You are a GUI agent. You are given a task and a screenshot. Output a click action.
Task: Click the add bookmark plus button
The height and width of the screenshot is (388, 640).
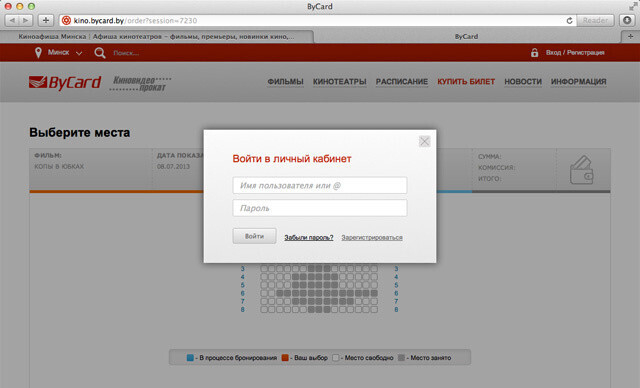46,20
